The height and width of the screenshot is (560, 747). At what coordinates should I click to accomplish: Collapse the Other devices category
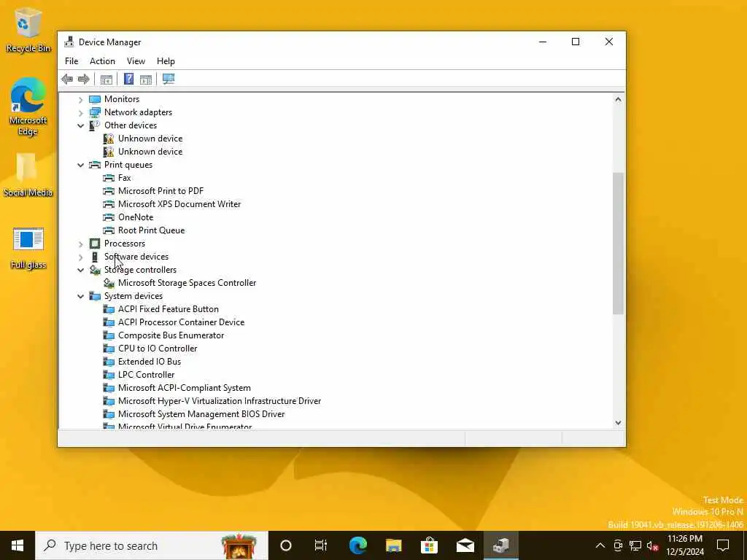(80, 125)
